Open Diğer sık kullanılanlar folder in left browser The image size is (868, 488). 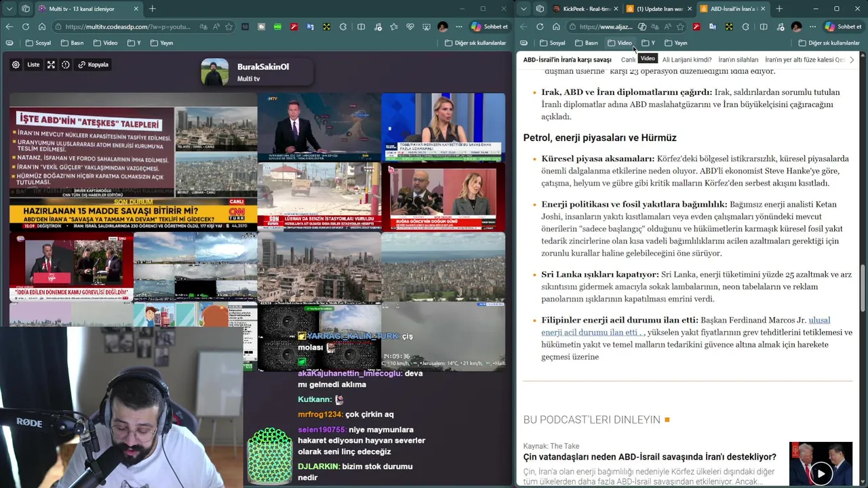coord(475,43)
